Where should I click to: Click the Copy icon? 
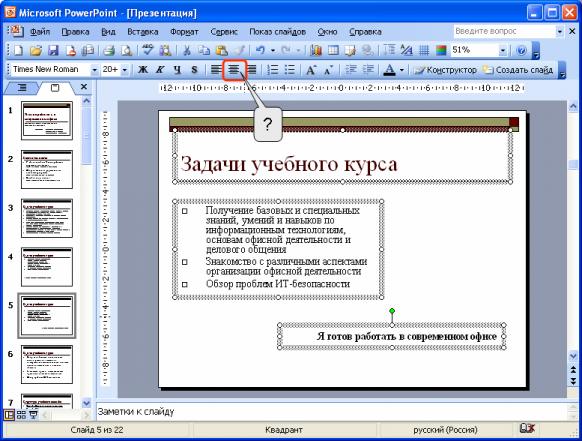click(x=204, y=50)
